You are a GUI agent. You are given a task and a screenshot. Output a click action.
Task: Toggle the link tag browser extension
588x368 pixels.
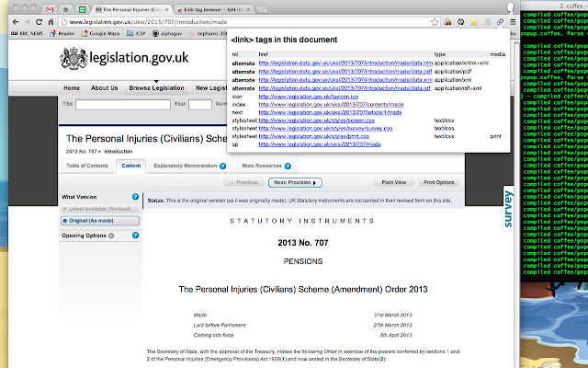(500, 22)
